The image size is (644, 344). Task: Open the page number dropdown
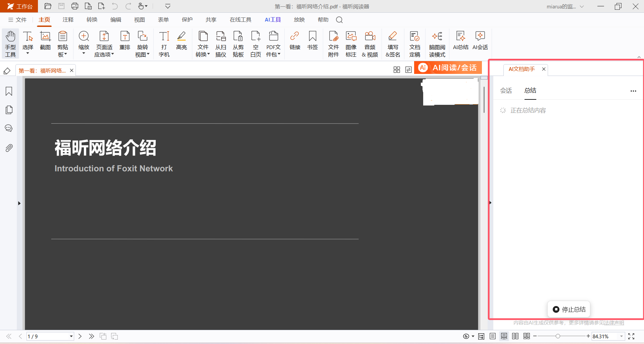pyautogui.click(x=71, y=336)
